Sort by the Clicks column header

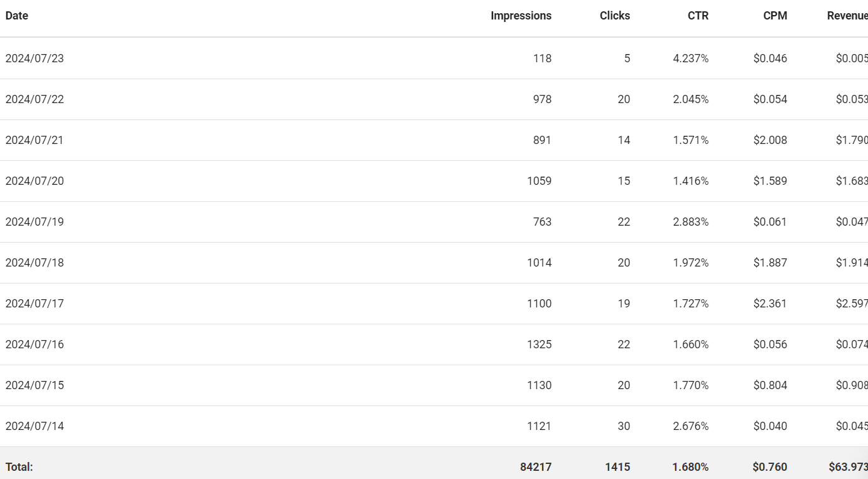[x=615, y=16]
